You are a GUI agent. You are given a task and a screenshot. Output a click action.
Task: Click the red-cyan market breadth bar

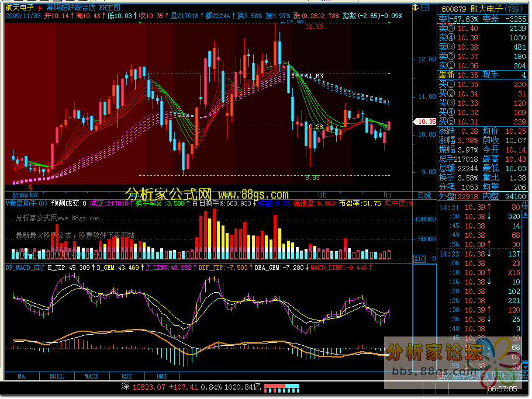(282, 387)
